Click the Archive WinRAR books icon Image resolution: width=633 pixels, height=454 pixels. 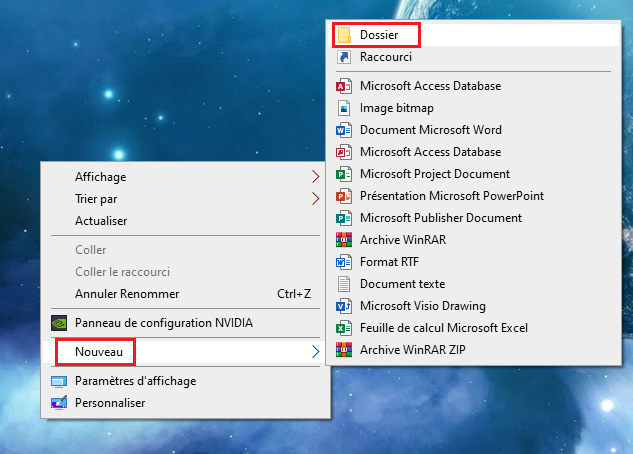(344, 240)
